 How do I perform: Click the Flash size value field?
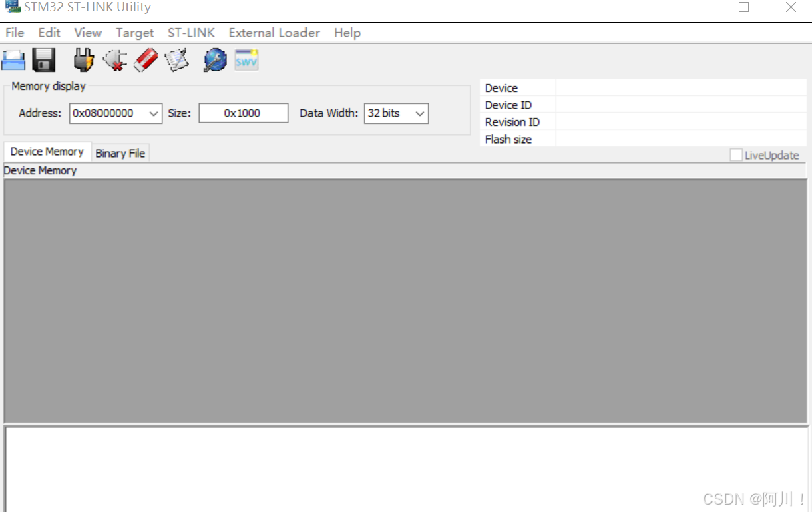[x=681, y=139]
